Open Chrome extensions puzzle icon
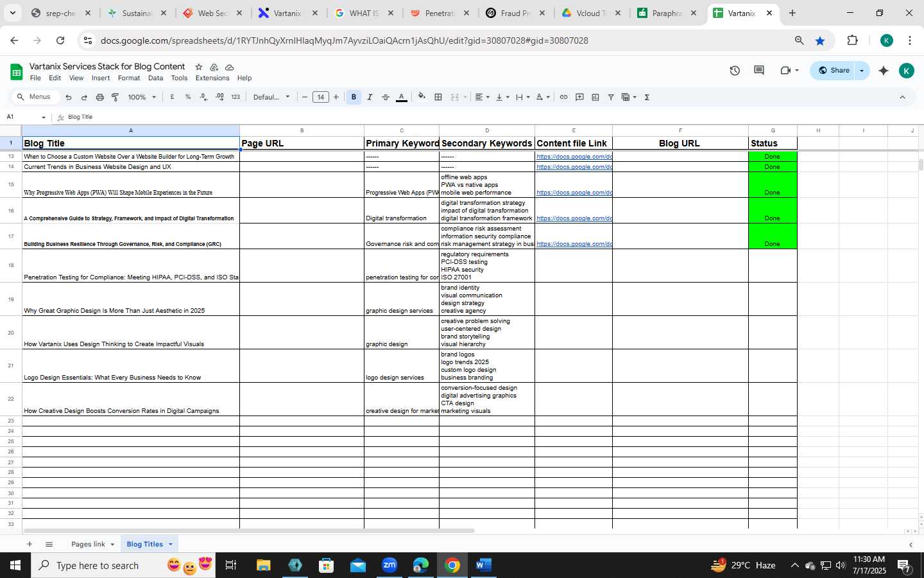The height and width of the screenshot is (578, 924). pyautogui.click(x=852, y=40)
